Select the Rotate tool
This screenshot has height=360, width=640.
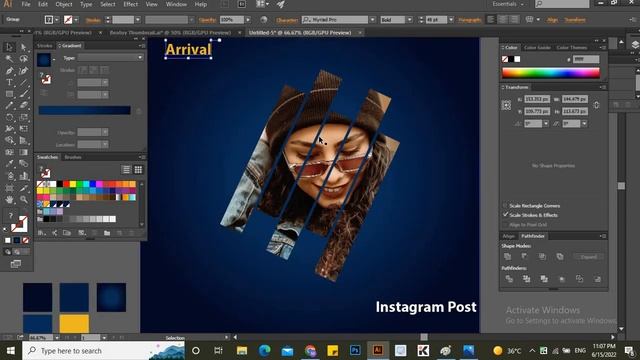pos(9,118)
